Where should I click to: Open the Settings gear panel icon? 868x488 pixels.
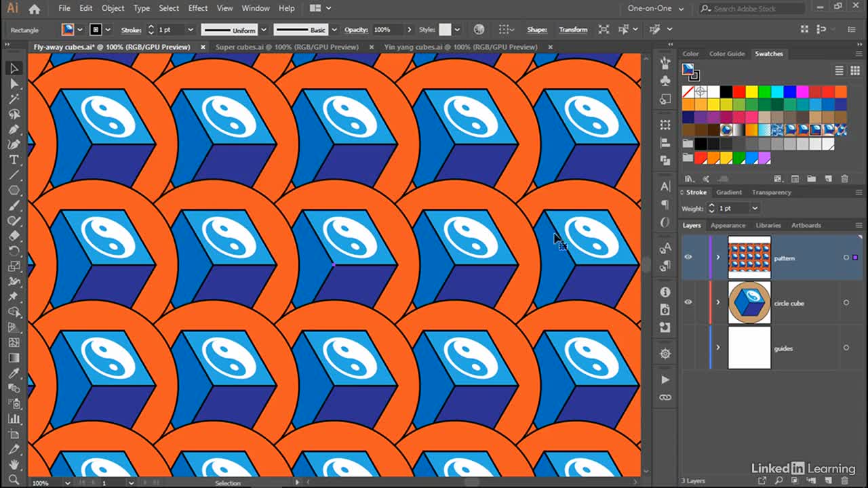coord(665,354)
